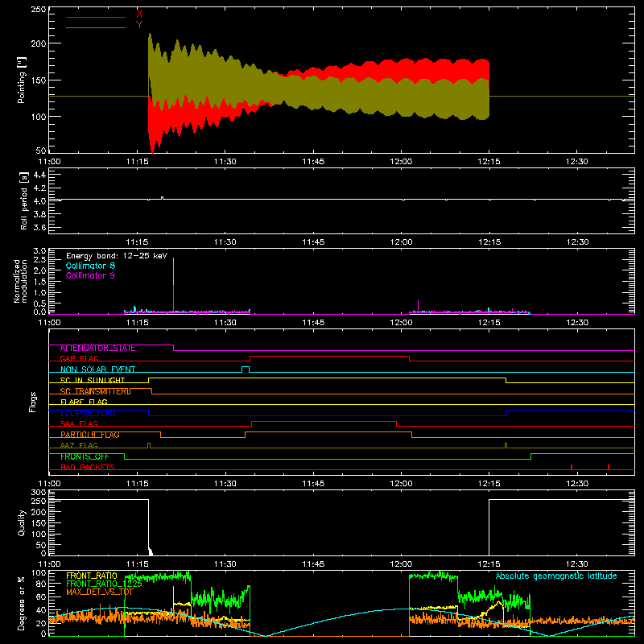Click the 3.6 tick on Roll period axis

39,228
